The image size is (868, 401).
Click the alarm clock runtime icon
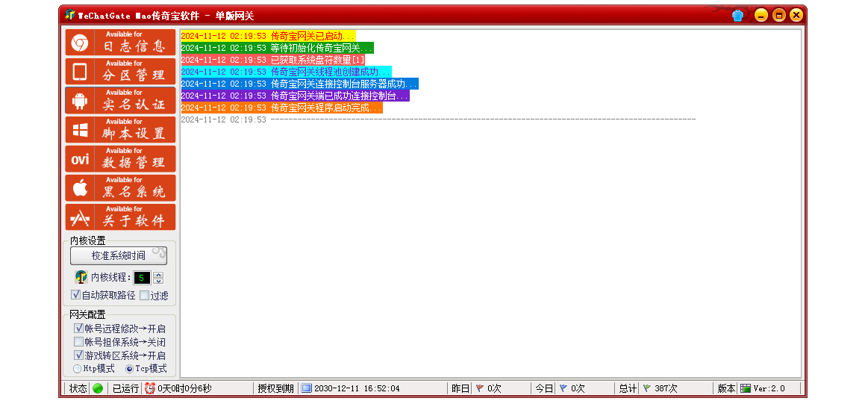tap(150, 388)
